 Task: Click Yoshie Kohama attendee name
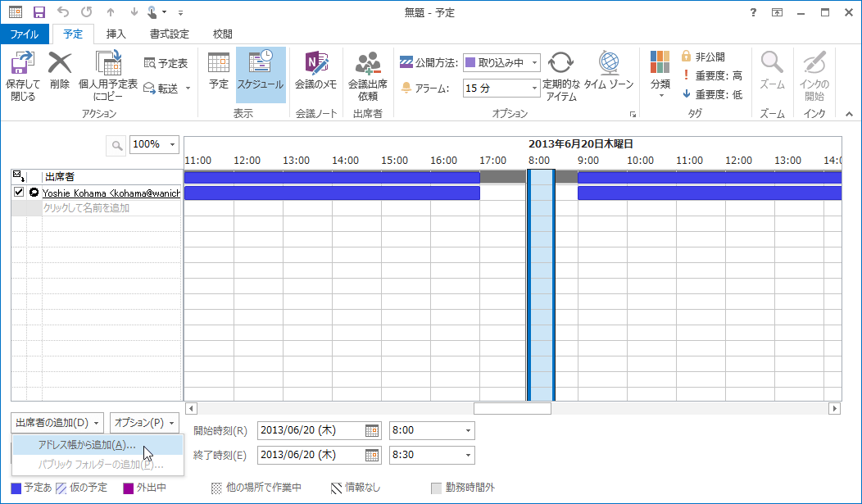111,193
